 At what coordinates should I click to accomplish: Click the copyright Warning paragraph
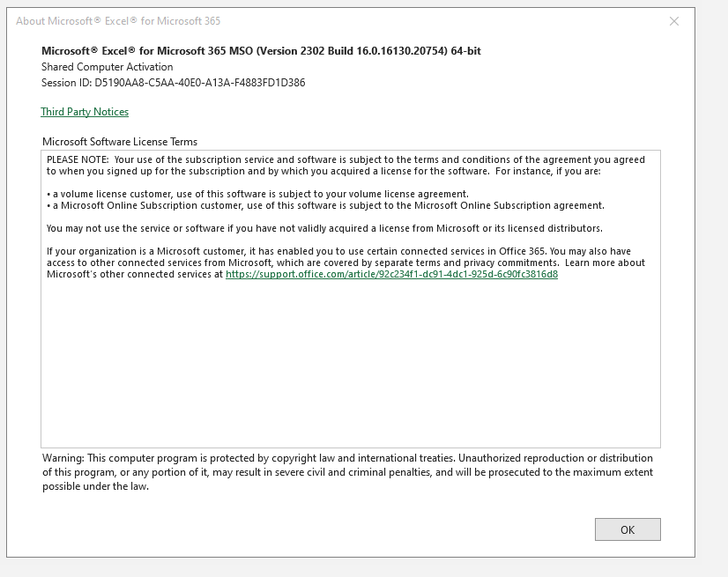(348, 472)
